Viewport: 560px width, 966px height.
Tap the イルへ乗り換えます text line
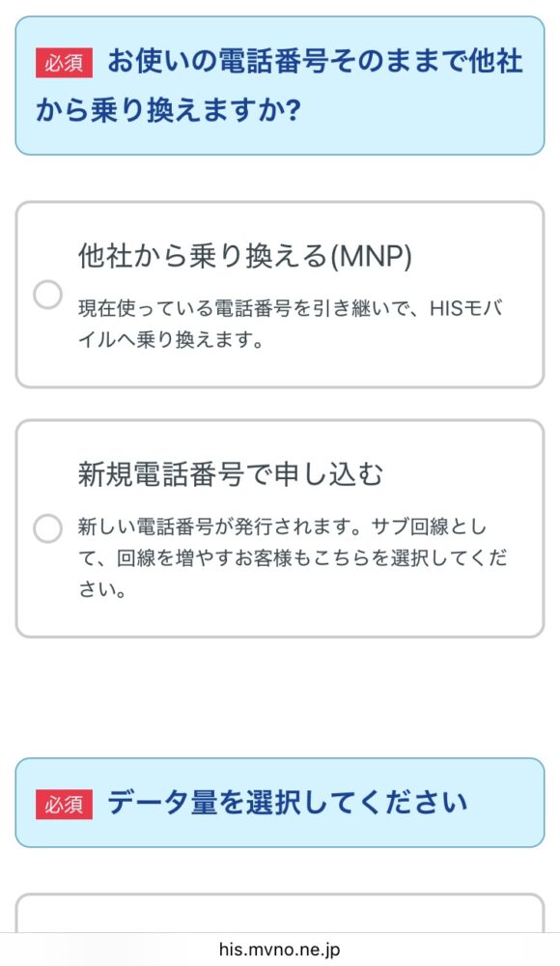[x=171, y=339]
